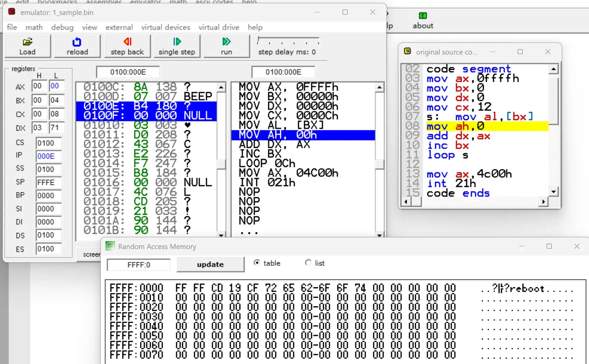
Task: Click the run double-arrow icon
Action: tap(226, 42)
